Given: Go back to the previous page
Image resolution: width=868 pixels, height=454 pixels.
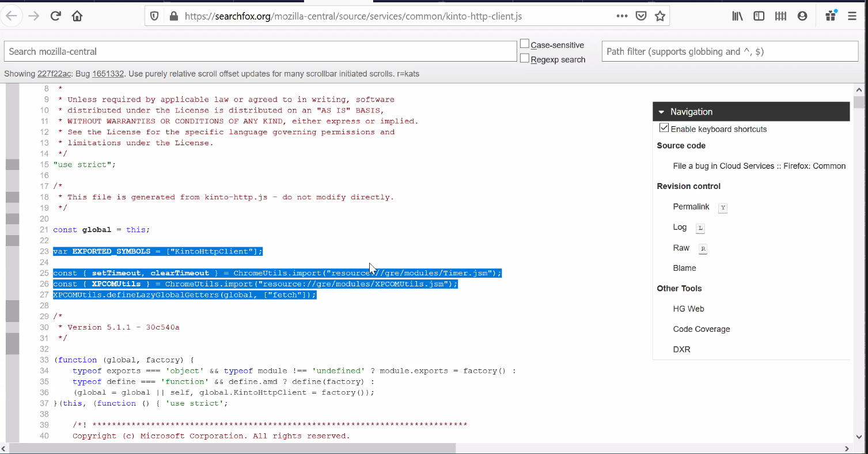Looking at the screenshot, I should (12, 16).
